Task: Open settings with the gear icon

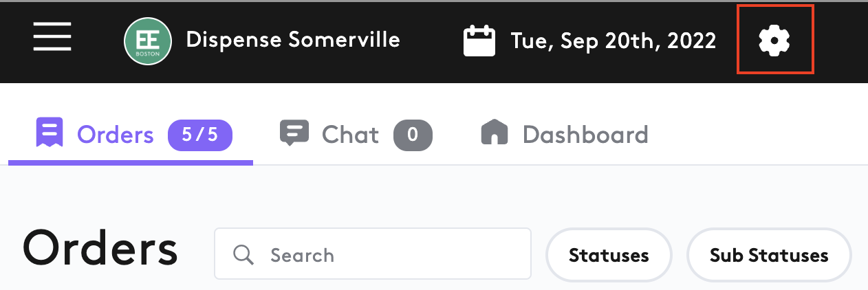Action: pyautogui.click(x=774, y=41)
